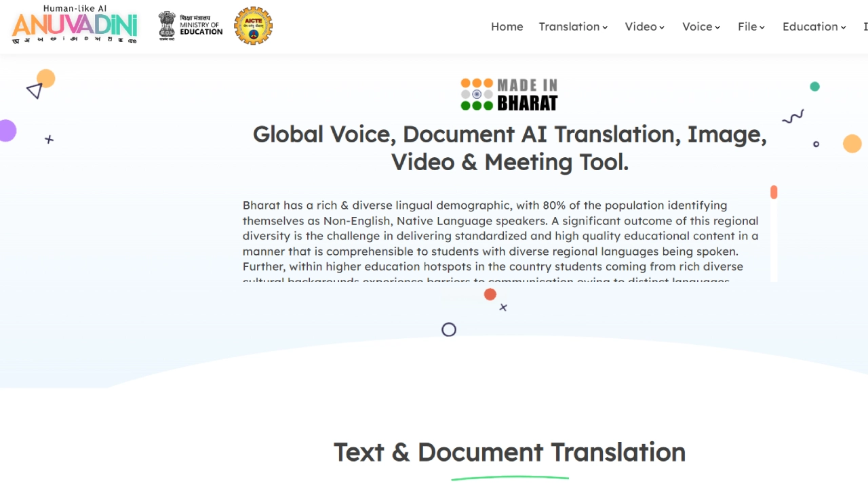Click the red dot below description

pyautogui.click(x=490, y=294)
